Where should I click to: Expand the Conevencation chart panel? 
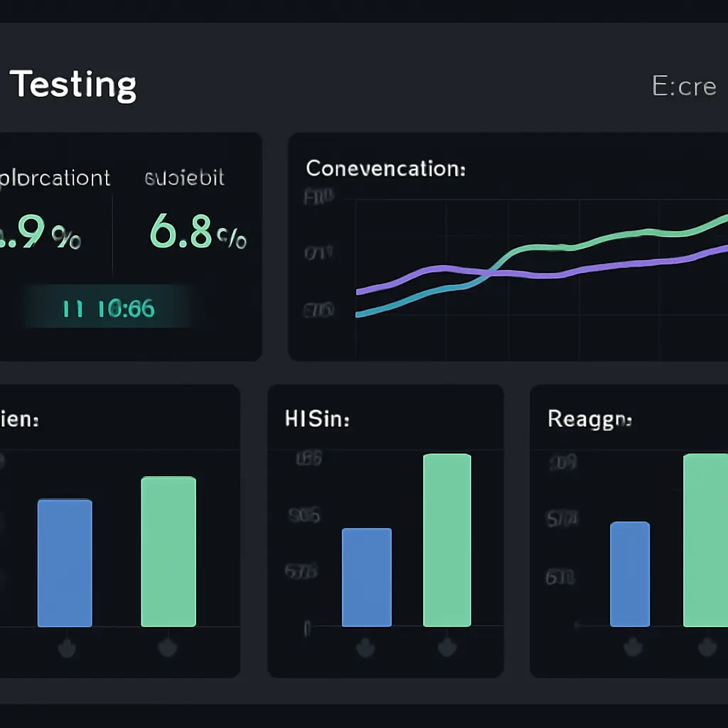click(505, 245)
